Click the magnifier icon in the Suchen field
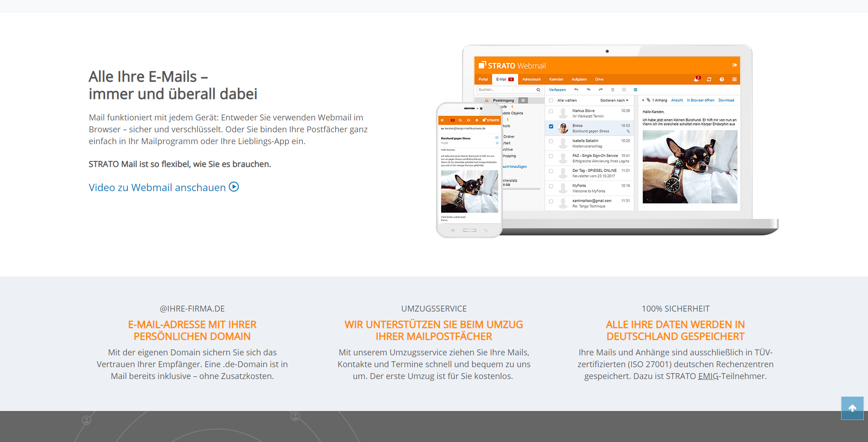The width and height of the screenshot is (868, 442). click(x=538, y=90)
